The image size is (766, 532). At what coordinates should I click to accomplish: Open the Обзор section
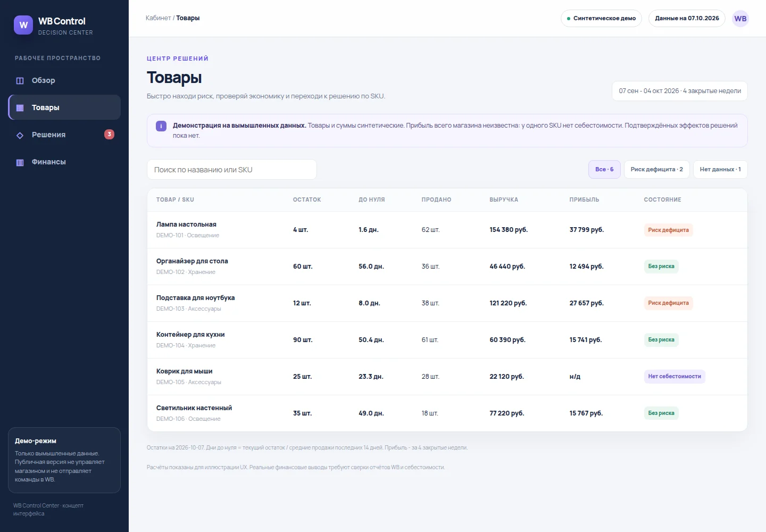click(x=64, y=80)
